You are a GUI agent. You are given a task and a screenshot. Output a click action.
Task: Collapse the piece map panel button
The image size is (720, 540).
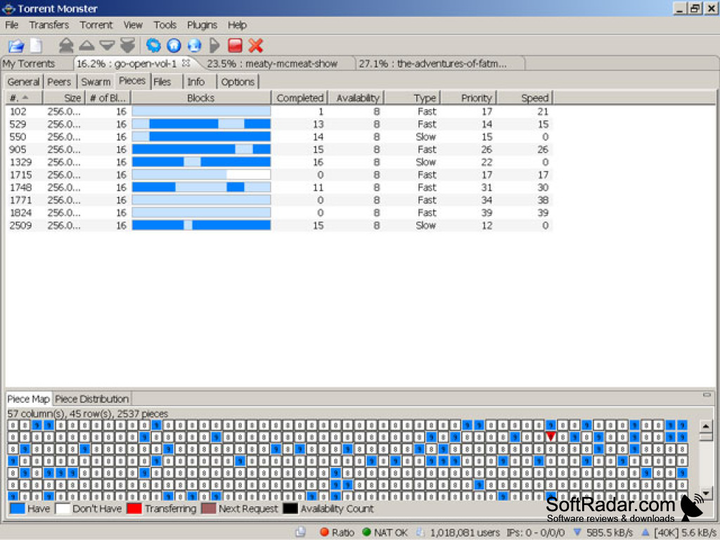point(707,395)
